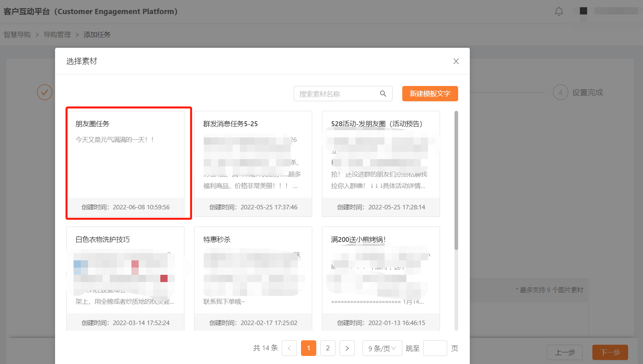Open 导购管理 breadcrumb link

(57, 35)
